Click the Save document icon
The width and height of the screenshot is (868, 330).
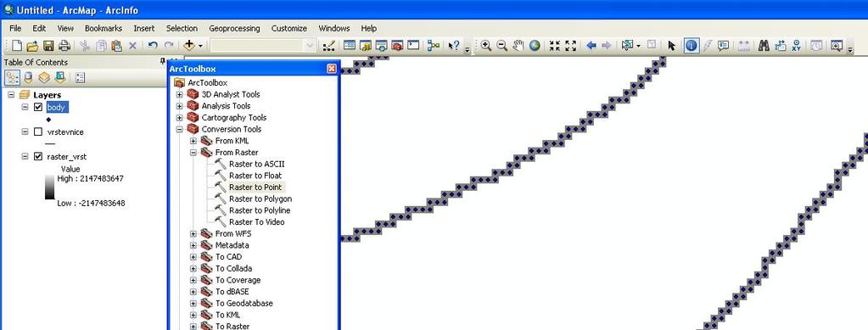[48, 46]
